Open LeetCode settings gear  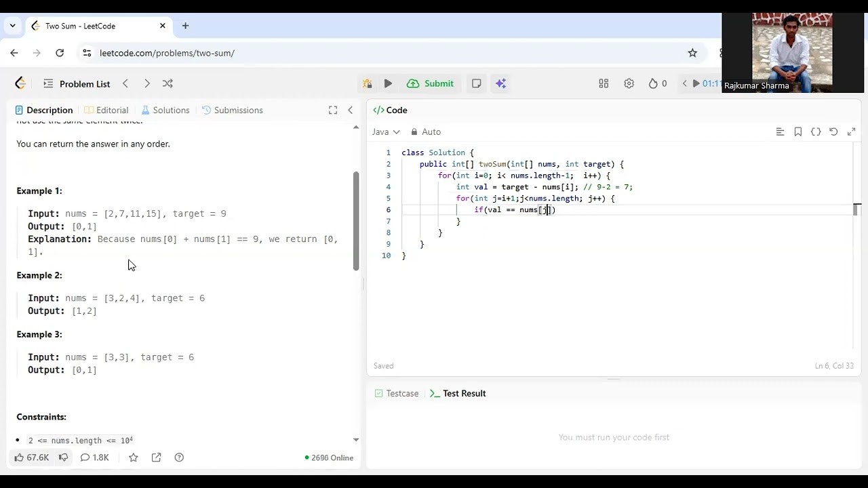point(629,83)
